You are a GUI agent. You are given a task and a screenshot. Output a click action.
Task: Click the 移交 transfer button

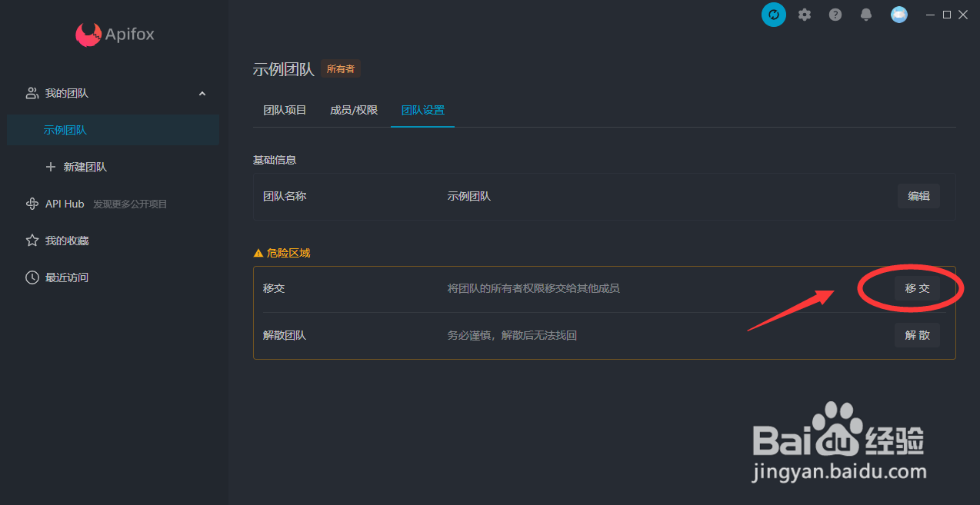click(x=917, y=288)
